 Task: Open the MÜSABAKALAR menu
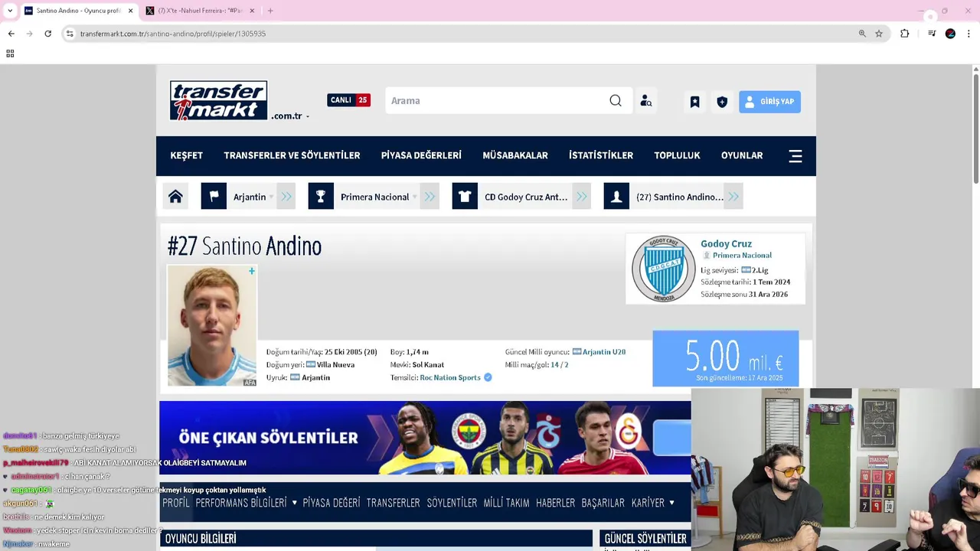[515, 155]
